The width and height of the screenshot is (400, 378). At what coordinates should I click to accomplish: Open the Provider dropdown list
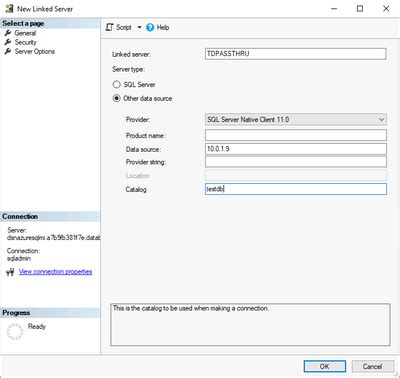pyautogui.click(x=296, y=119)
